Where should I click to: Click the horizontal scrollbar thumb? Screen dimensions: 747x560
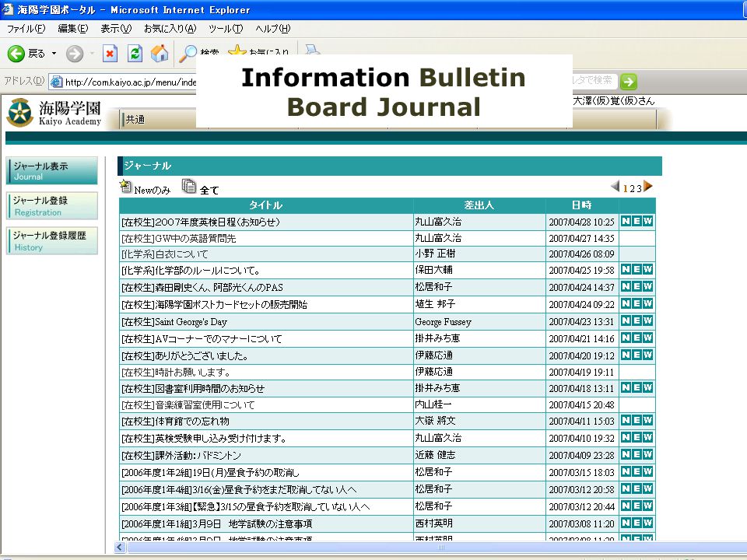[438, 547]
